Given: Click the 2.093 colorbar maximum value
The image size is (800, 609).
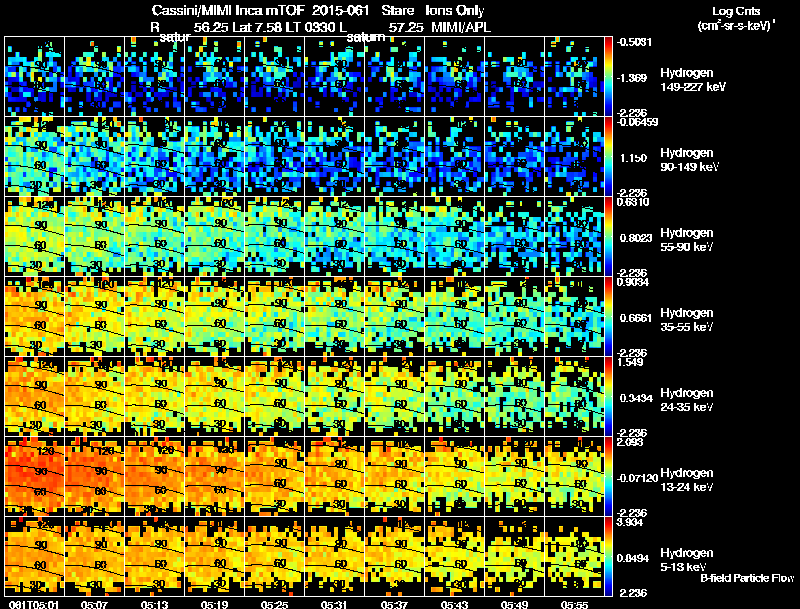Looking at the screenshot, I should [630, 442].
